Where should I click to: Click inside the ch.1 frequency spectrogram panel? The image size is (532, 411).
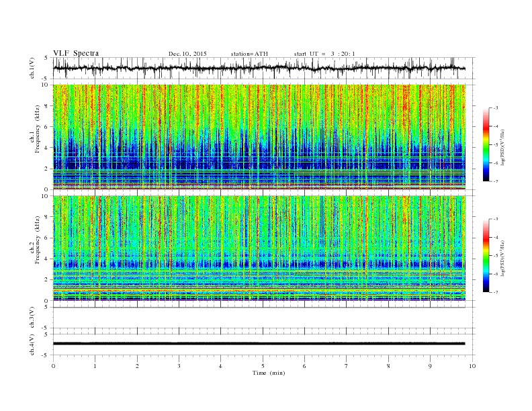coord(259,137)
